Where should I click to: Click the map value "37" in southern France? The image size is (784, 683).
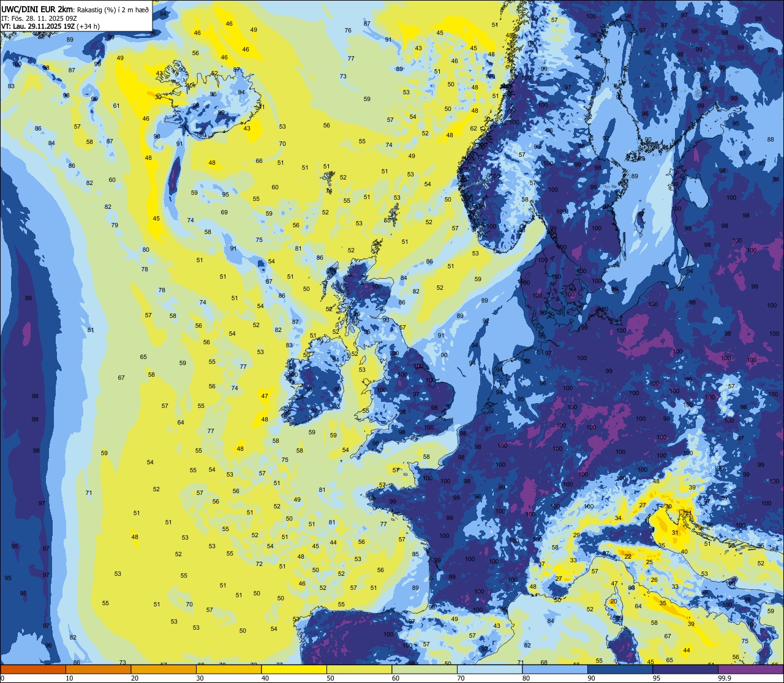[542, 564]
